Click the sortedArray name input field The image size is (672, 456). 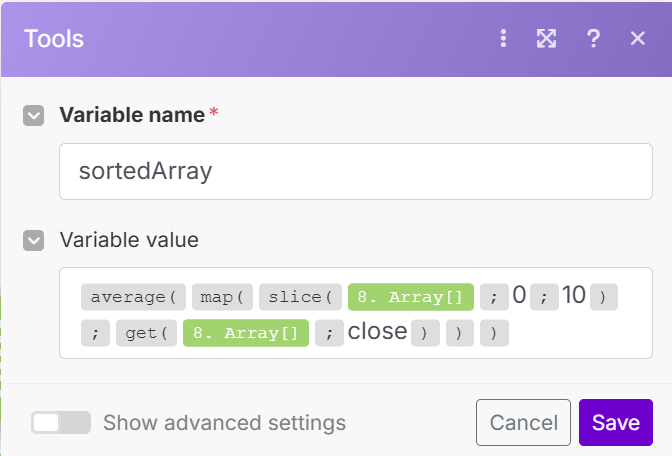point(355,171)
